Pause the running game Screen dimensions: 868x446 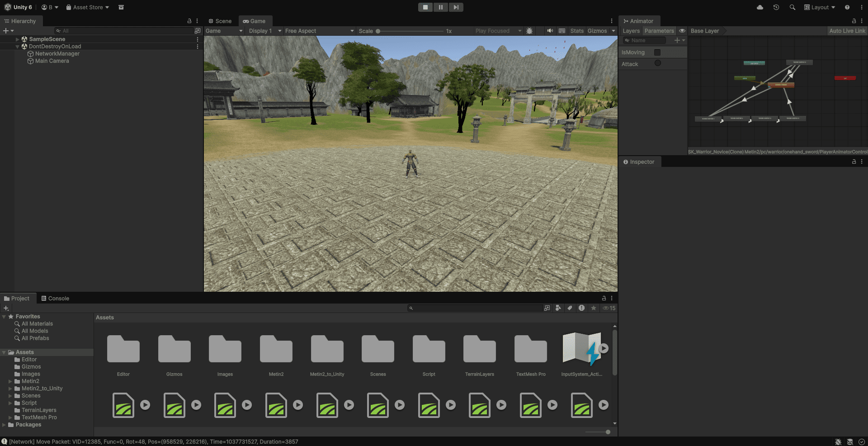pyautogui.click(x=441, y=7)
